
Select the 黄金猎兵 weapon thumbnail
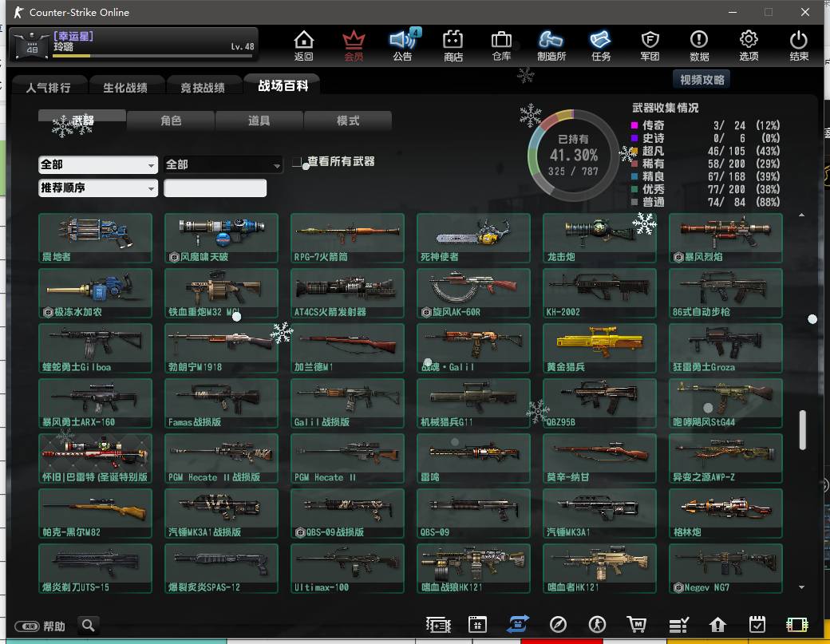(599, 349)
